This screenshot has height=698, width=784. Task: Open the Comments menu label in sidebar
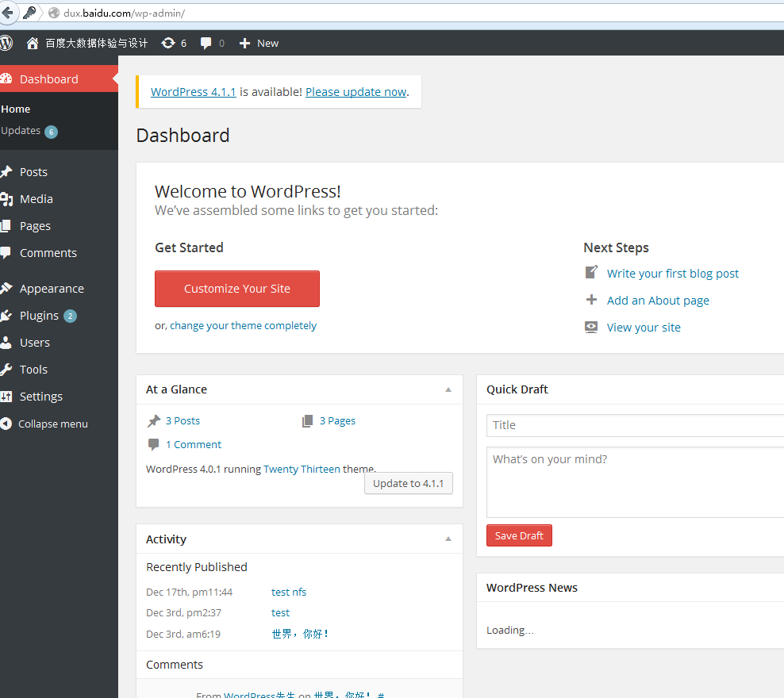pyautogui.click(x=48, y=253)
